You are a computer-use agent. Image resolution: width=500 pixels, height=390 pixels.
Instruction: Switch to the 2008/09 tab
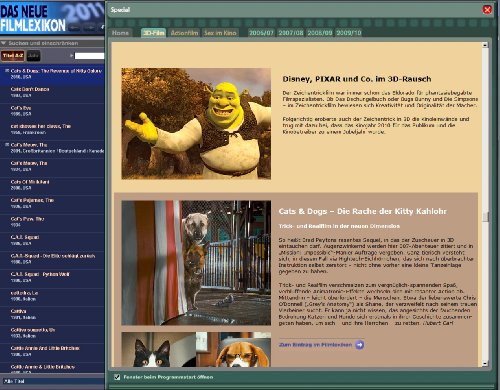click(x=320, y=33)
